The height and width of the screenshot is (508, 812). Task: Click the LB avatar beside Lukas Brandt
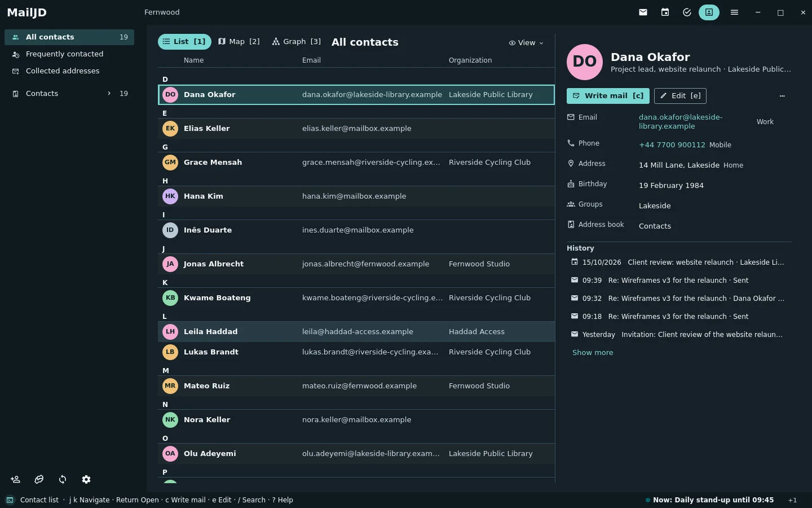point(170,352)
